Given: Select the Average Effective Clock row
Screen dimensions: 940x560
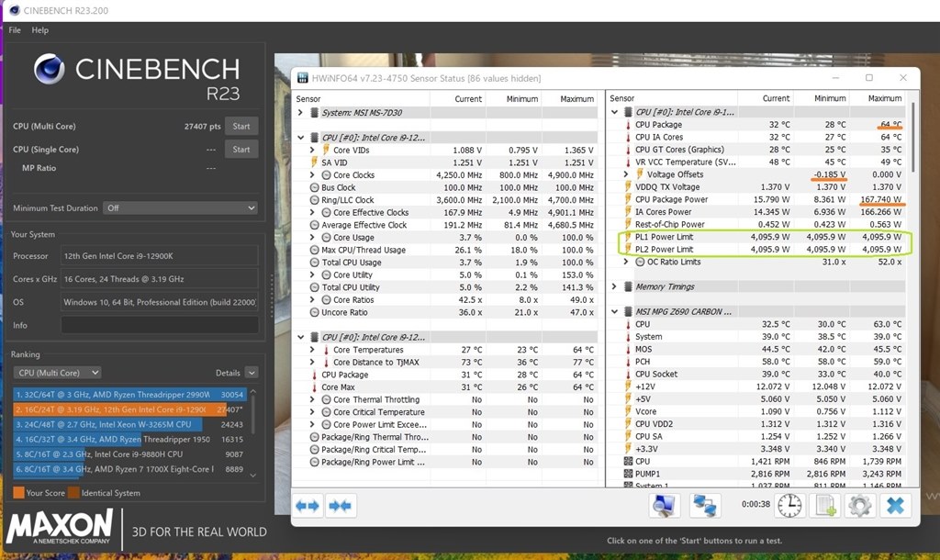Looking at the screenshot, I should 445,225.
